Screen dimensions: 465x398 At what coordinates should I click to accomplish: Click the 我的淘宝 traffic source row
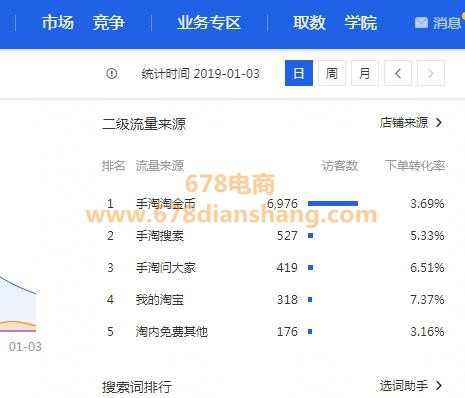point(273,299)
